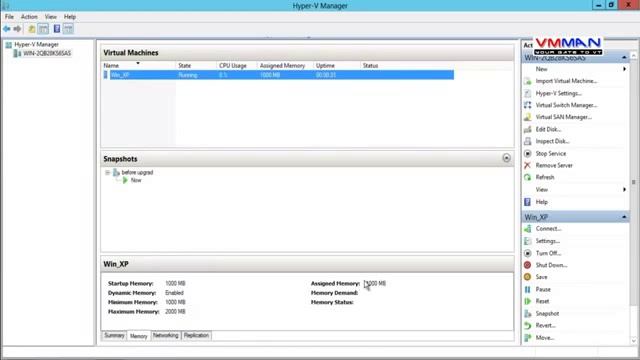This screenshot has width=640, height=360.
Task: Click the Win_XP Settings icon
Action: (x=527, y=241)
